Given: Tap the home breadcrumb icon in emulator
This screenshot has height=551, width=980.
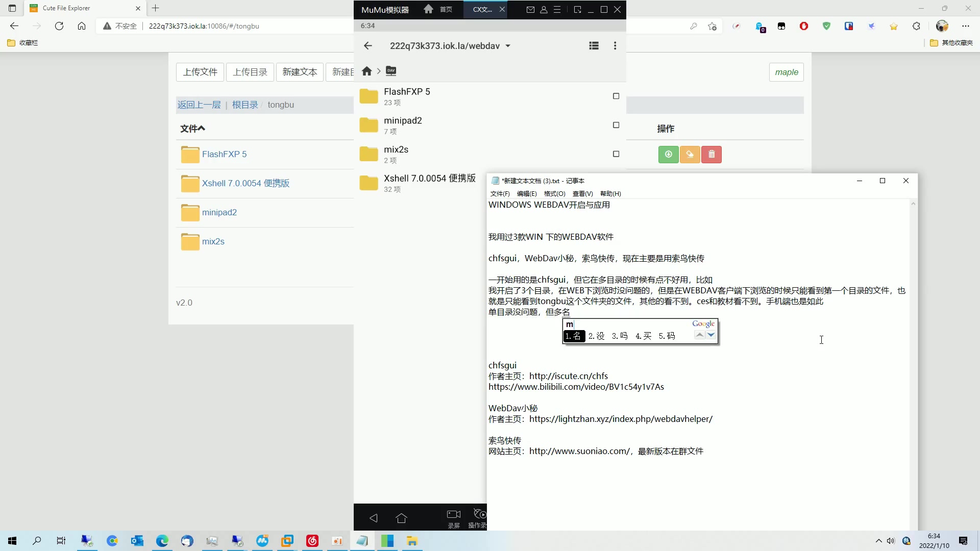Looking at the screenshot, I should click(x=366, y=71).
